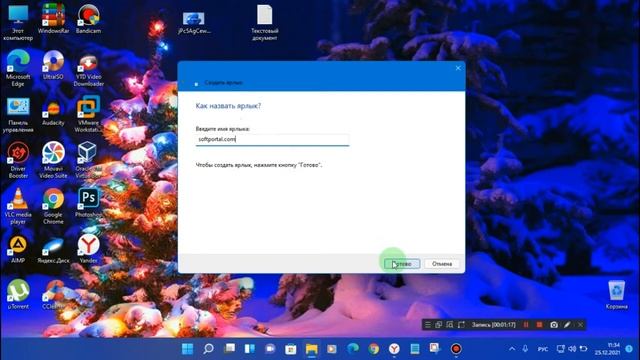Screen dimensions: 640x360
Task: Open Widgets from the taskbar
Action: tap(250, 349)
